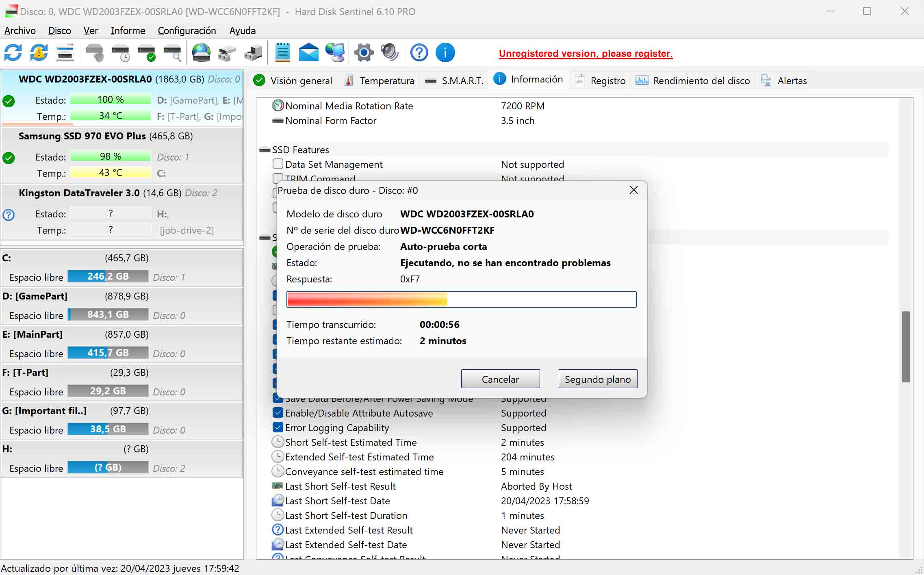Screen dimensions: 924x575
Task: Toggle the Data Set Management checkbox
Action: click(x=278, y=164)
